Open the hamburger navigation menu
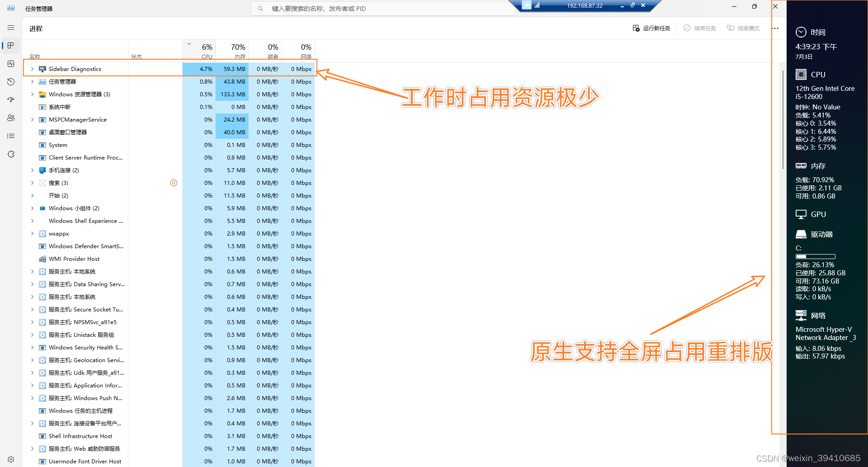The height and width of the screenshot is (467, 868). coord(11,28)
